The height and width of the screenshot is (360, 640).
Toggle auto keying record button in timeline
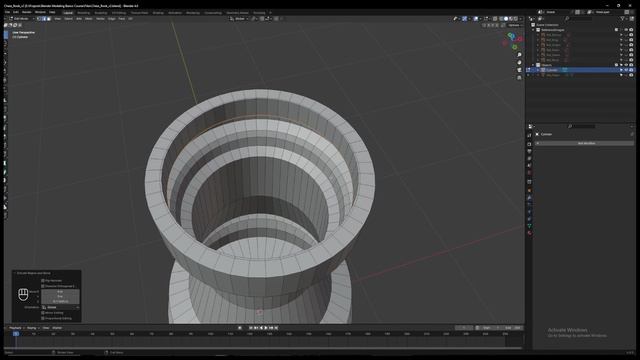tap(240, 328)
